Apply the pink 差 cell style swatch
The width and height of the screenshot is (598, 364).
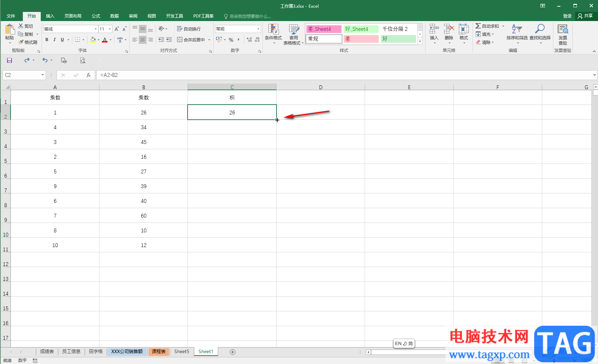[361, 39]
